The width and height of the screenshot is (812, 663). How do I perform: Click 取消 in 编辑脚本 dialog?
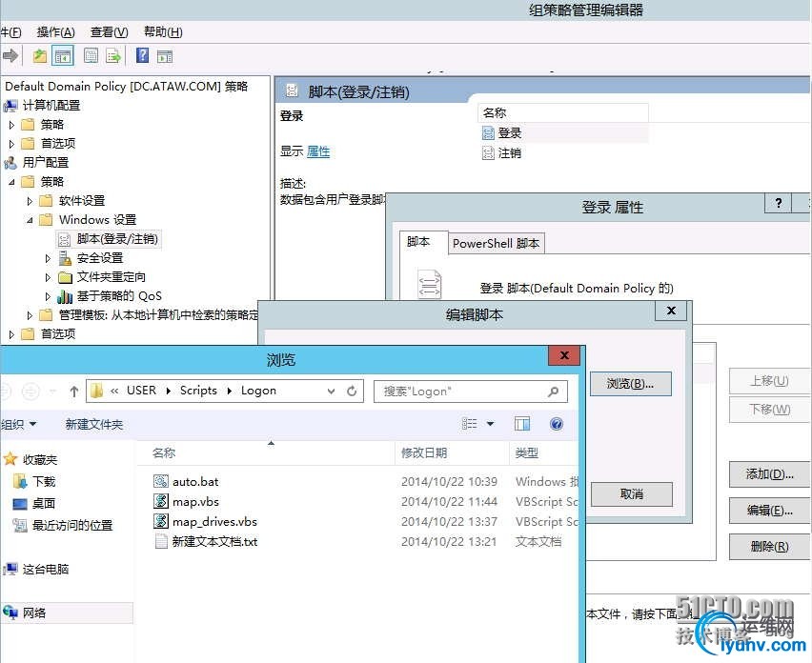pos(631,494)
